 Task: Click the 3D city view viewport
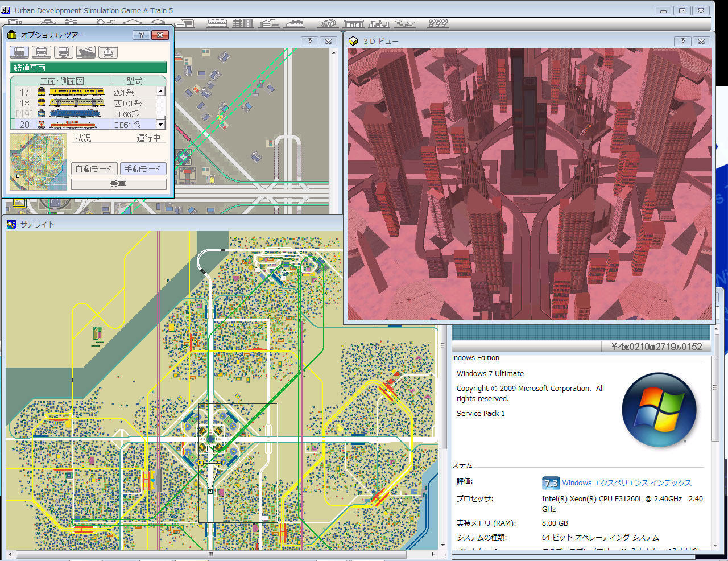[x=530, y=184]
